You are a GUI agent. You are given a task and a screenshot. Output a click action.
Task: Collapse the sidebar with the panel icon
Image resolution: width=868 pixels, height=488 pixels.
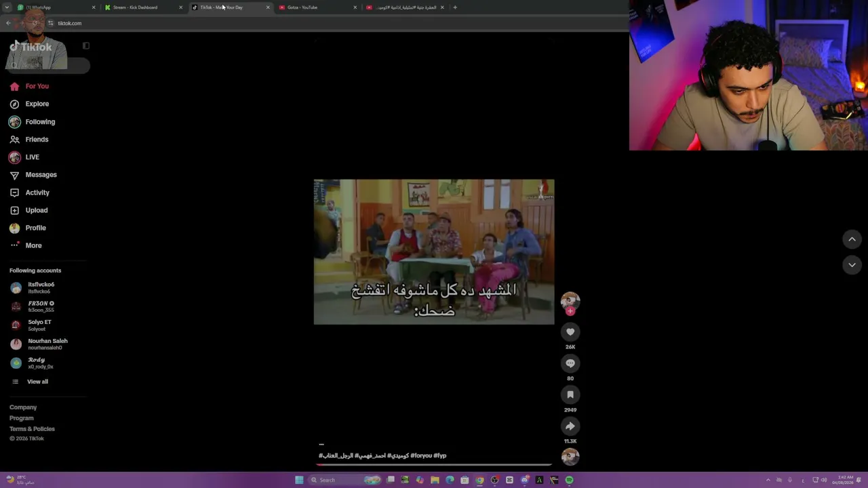(x=86, y=46)
